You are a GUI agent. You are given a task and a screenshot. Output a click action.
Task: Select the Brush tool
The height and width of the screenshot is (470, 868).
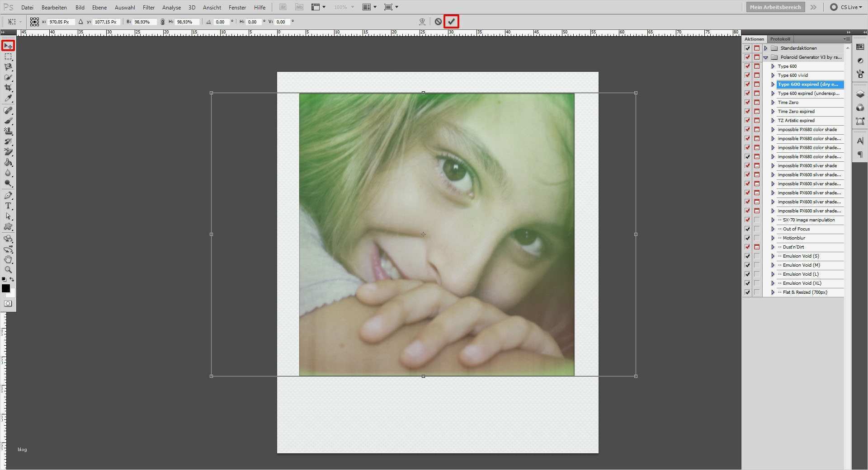pyautogui.click(x=8, y=121)
